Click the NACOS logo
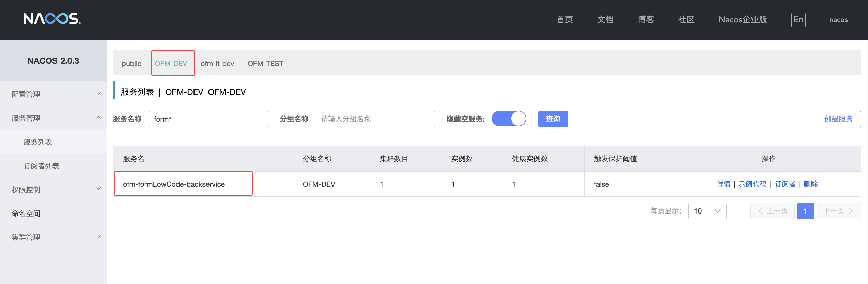Screen dimensions: 868x284 52,19
